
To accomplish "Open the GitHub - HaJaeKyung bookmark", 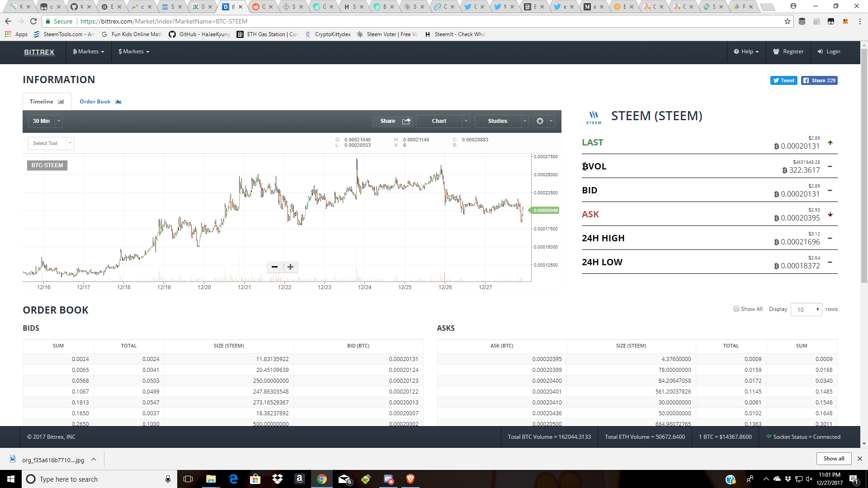I will coord(199,34).
